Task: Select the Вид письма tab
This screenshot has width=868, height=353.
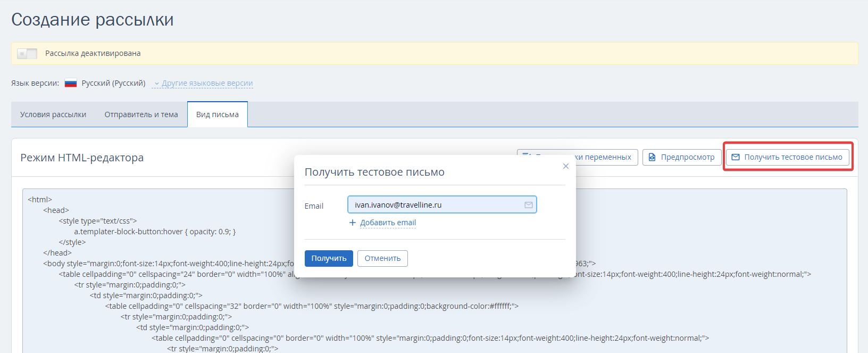Action: (218, 114)
